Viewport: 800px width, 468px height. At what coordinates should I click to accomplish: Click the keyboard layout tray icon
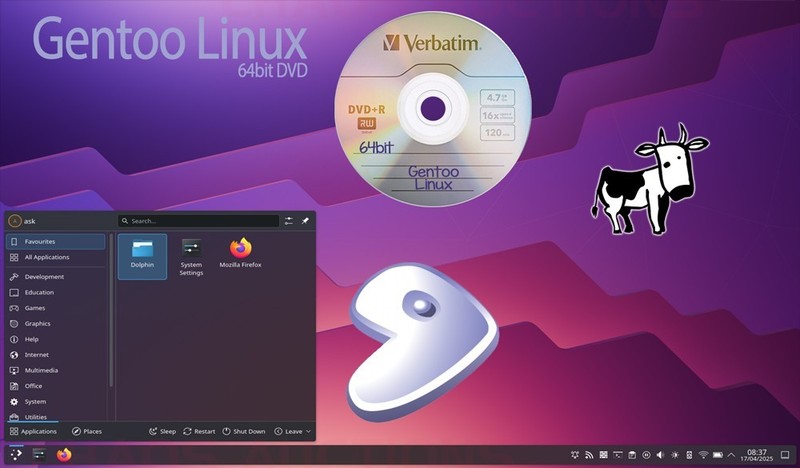tap(604, 455)
